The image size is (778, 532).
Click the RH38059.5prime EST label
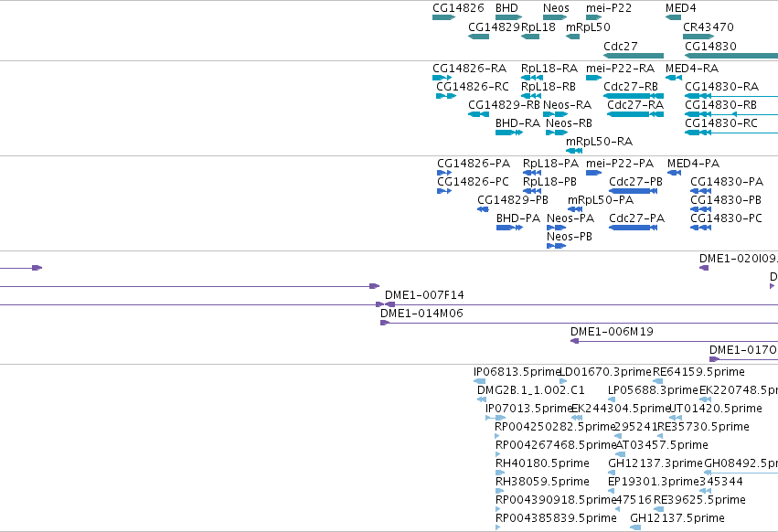coord(542,482)
